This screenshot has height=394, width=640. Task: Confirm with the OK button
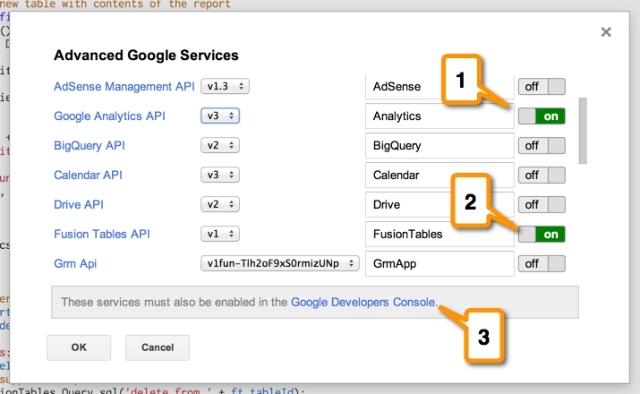tap(79, 347)
